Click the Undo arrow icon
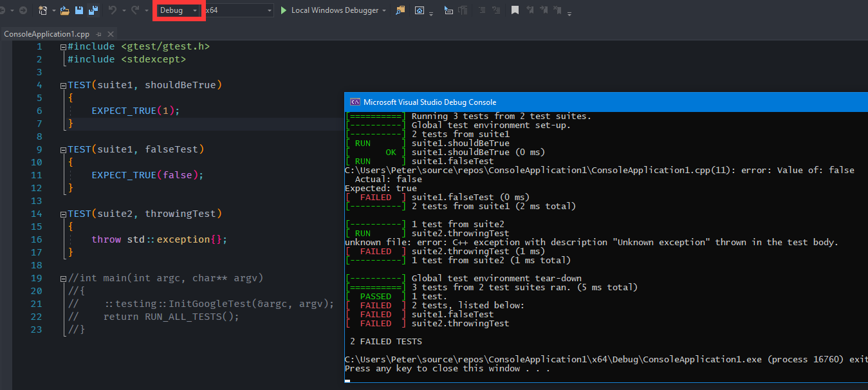 pos(113,10)
